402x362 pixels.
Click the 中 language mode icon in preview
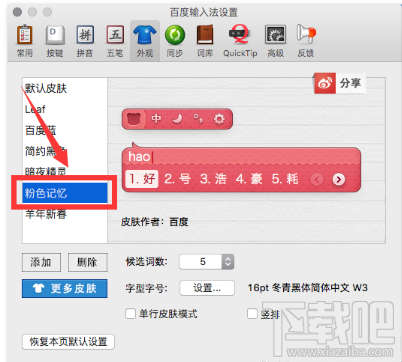[x=156, y=119]
